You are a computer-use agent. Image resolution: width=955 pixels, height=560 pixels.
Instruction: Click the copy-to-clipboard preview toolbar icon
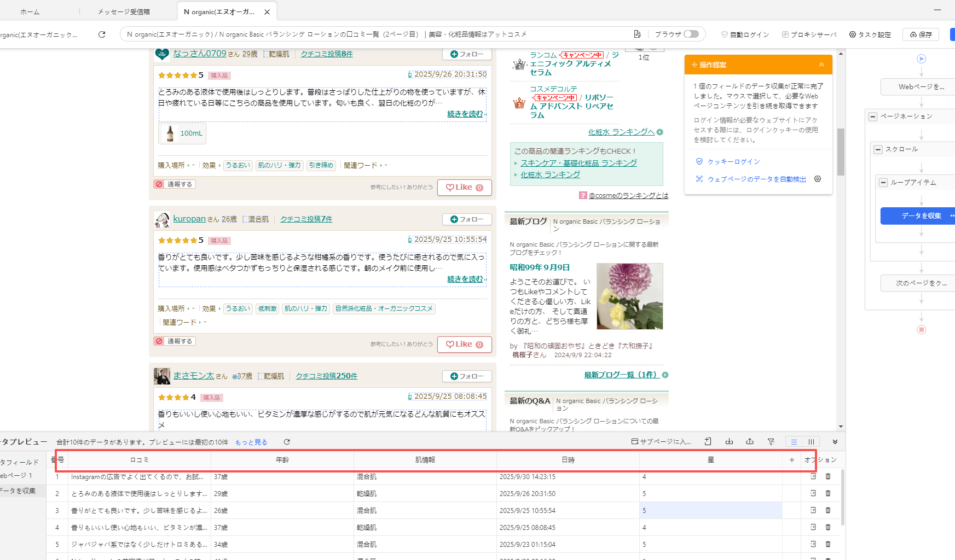pos(708,442)
